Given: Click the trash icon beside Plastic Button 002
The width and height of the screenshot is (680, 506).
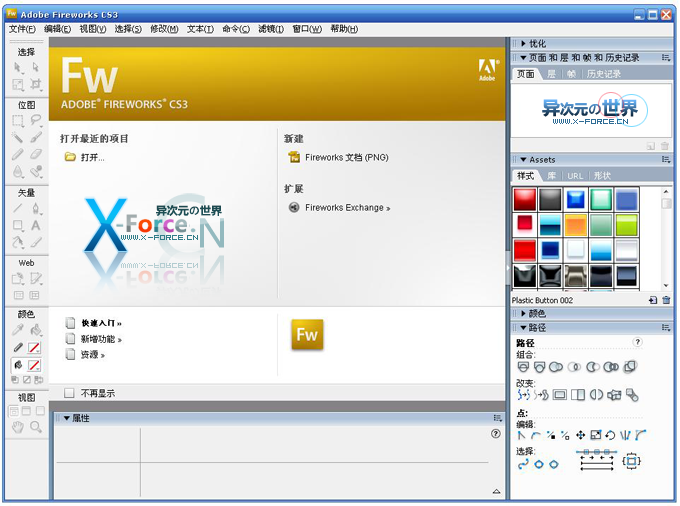Looking at the screenshot, I should (666, 300).
